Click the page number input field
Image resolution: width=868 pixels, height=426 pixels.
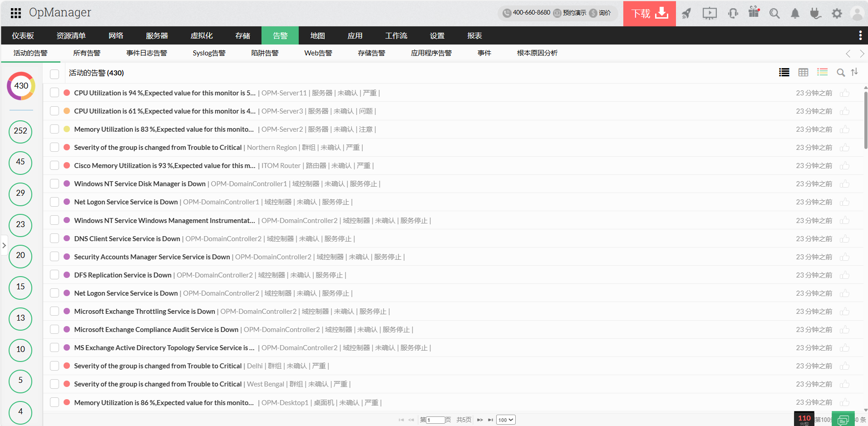point(435,420)
